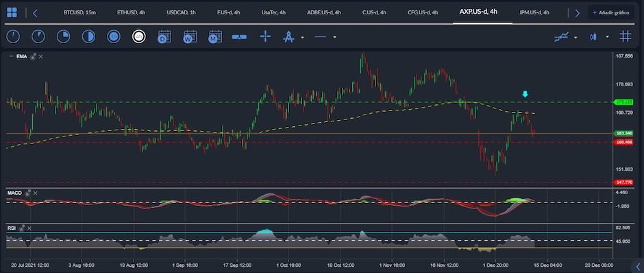The image size is (644, 273).
Task: Expand the drawing tools dropdown arrow
Action: click(x=303, y=38)
